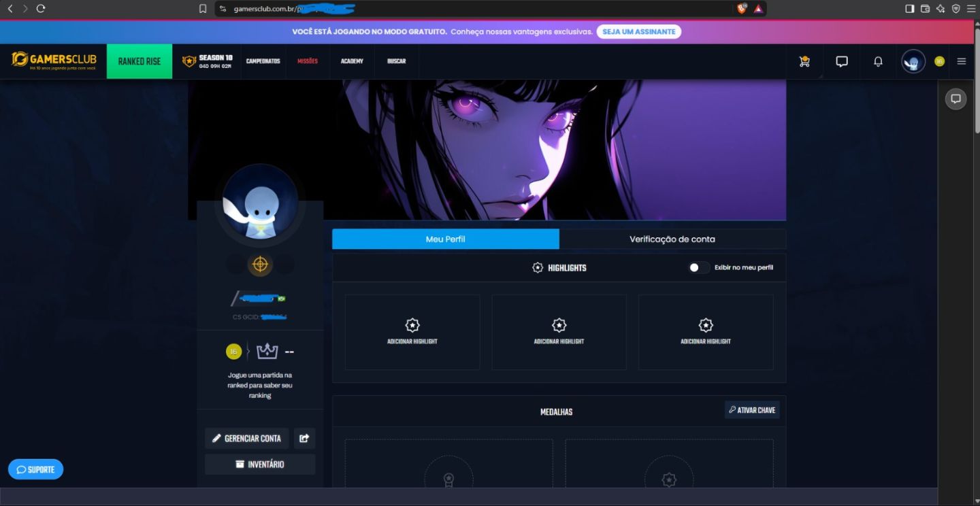Click the Ativar Chave button
This screenshot has width=980, height=506.
pos(752,410)
